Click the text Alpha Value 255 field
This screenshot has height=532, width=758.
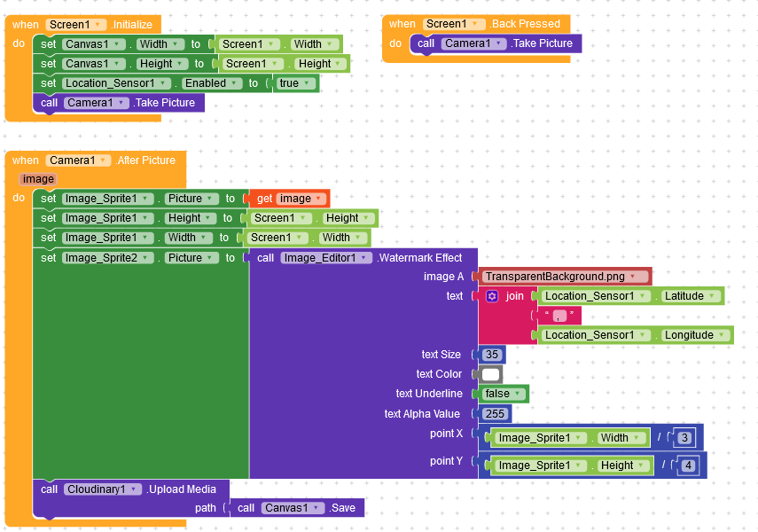(495, 414)
